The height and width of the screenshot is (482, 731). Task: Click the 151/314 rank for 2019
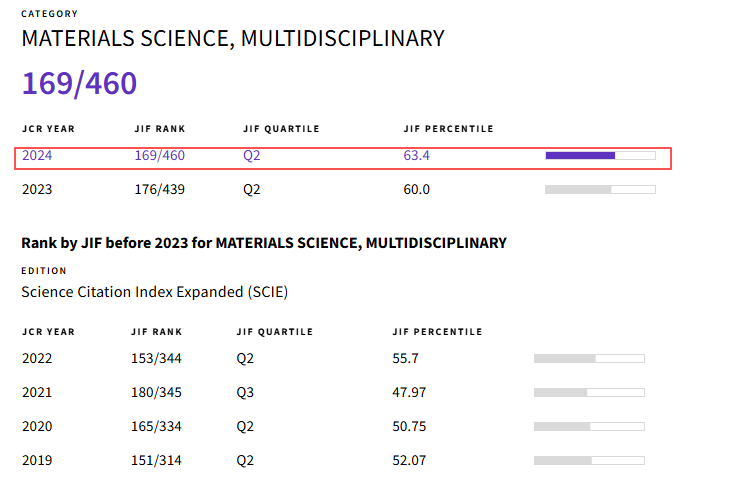156,460
